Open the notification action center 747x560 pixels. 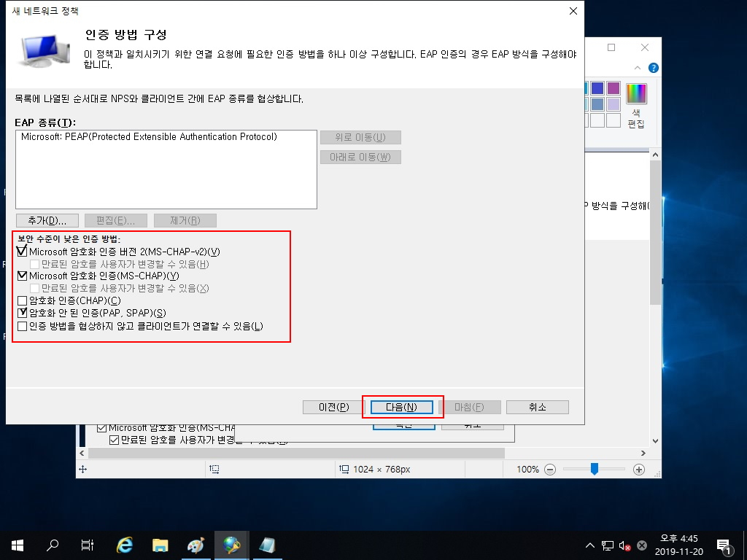point(724,545)
